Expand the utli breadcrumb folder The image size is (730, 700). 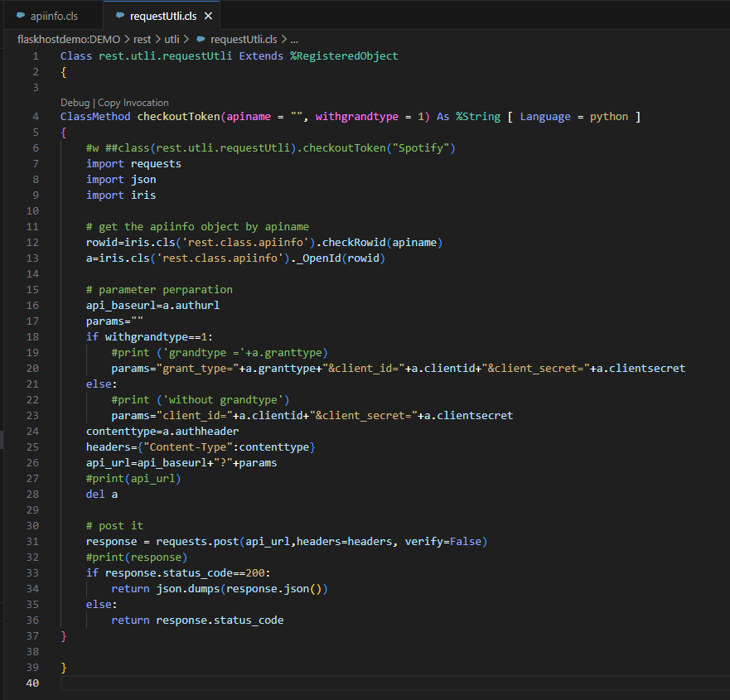tap(171, 39)
